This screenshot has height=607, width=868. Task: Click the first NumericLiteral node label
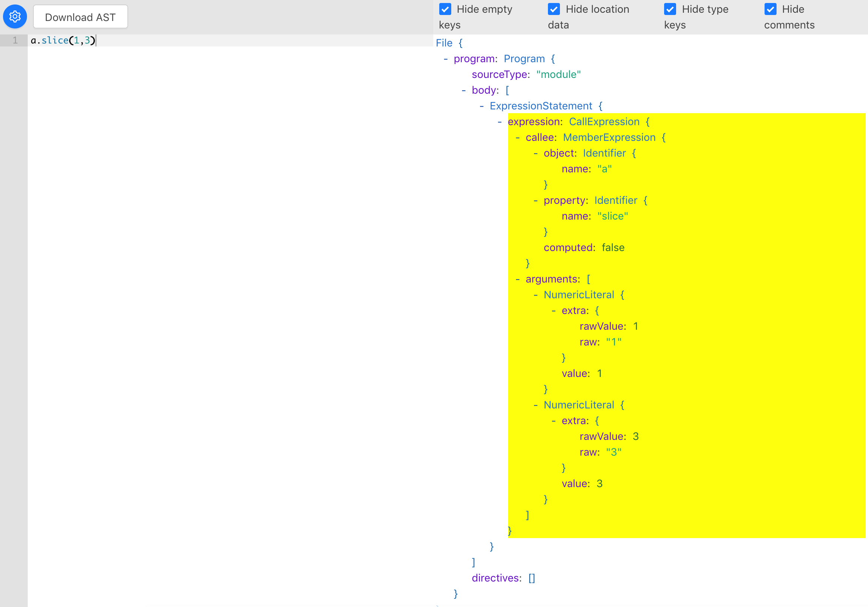pyautogui.click(x=578, y=295)
